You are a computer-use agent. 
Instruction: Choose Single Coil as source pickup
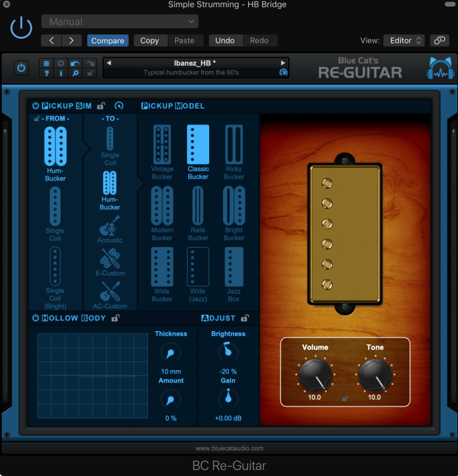(x=55, y=213)
